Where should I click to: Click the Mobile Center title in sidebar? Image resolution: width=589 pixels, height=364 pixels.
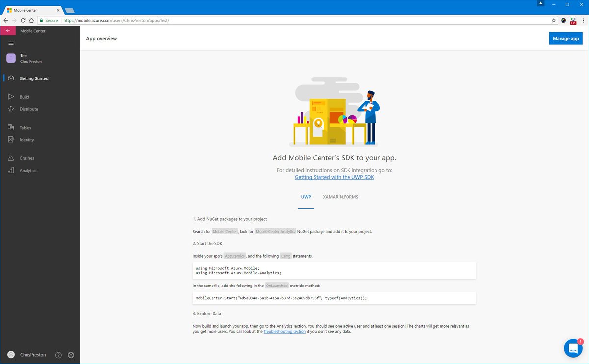[33, 31]
